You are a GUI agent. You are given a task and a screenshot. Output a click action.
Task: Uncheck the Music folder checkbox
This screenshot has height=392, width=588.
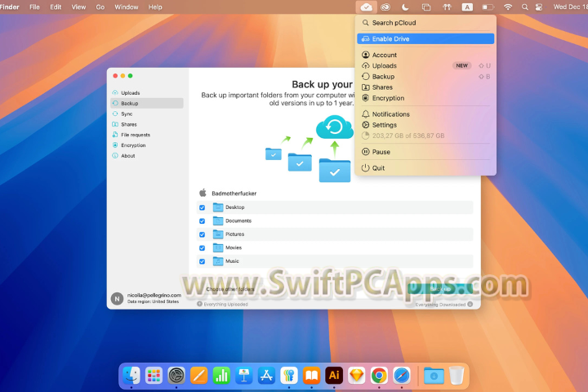tap(203, 261)
